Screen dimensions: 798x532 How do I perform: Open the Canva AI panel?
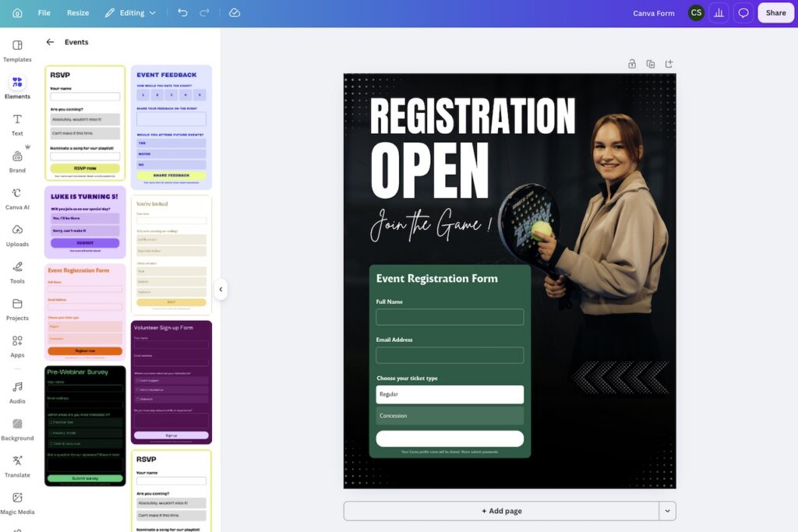pos(17,199)
